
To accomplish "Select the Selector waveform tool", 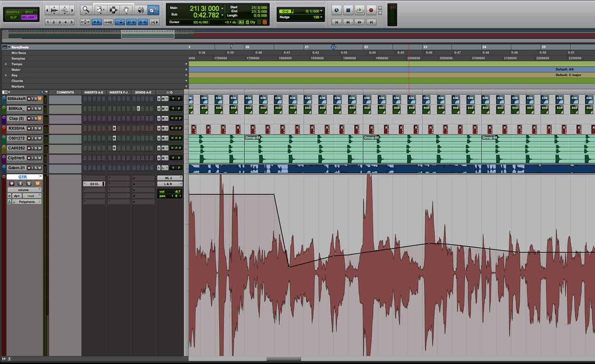I will pyautogui.click(x=113, y=10).
